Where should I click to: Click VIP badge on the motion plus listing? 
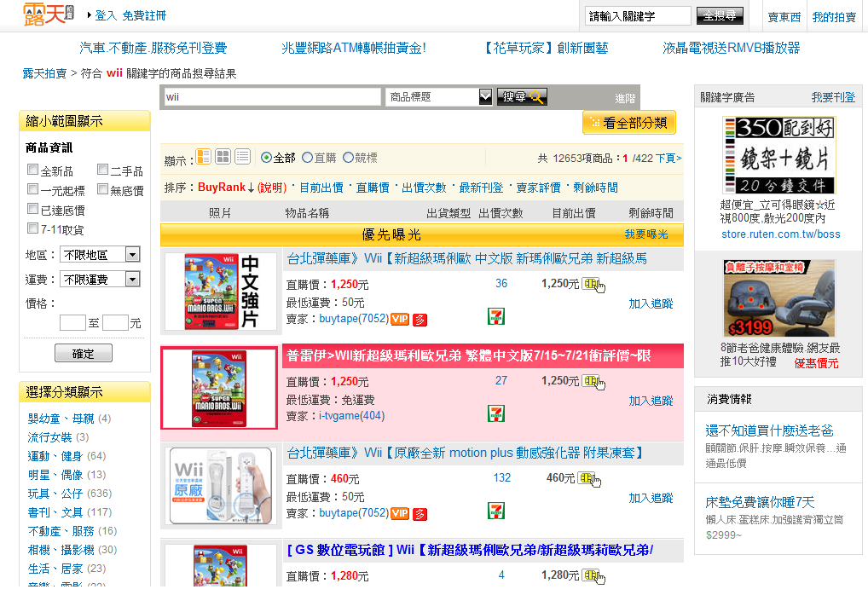tap(400, 514)
